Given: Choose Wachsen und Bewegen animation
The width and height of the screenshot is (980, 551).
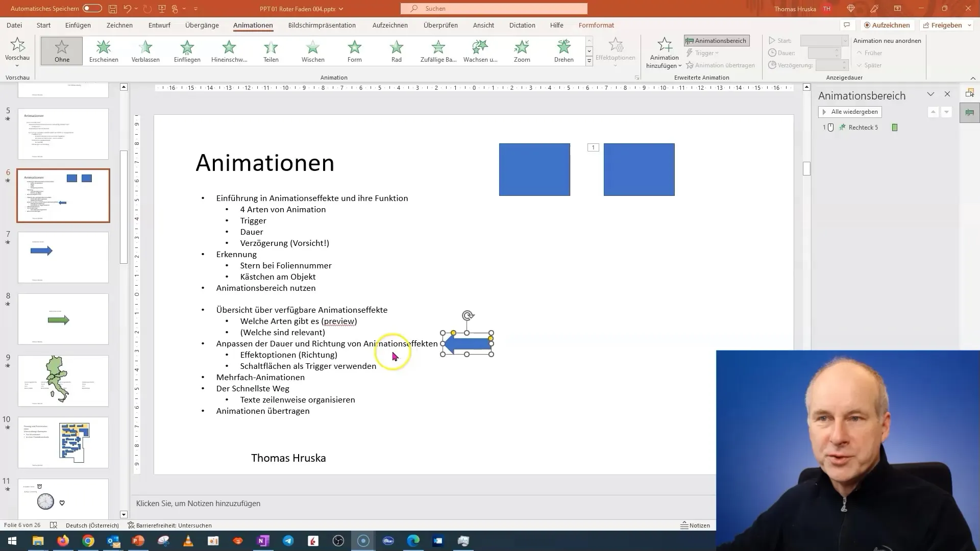Looking at the screenshot, I should pyautogui.click(x=480, y=51).
